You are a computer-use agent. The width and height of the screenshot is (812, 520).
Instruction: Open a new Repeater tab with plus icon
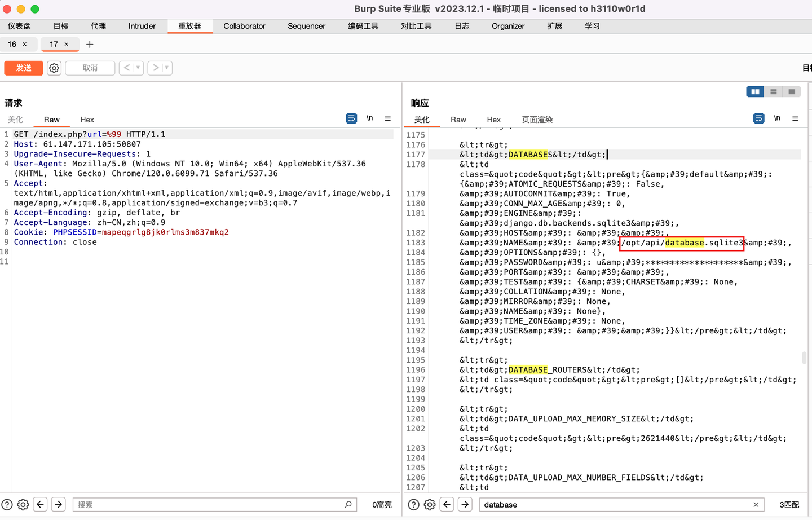(x=90, y=44)
